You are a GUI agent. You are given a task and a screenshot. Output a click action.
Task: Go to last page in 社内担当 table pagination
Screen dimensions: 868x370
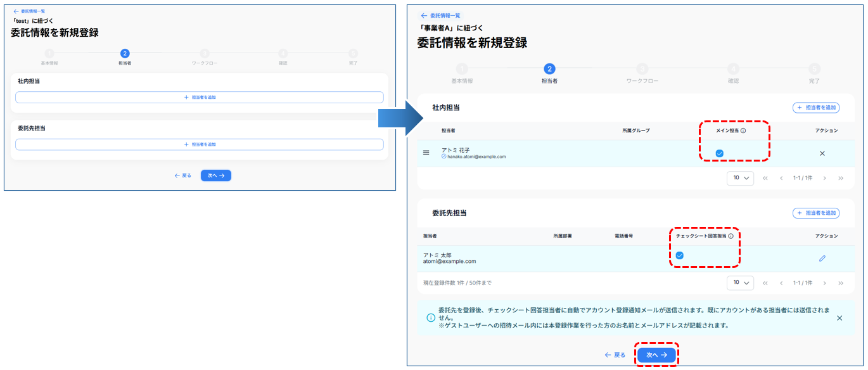(x=841, y=179)
